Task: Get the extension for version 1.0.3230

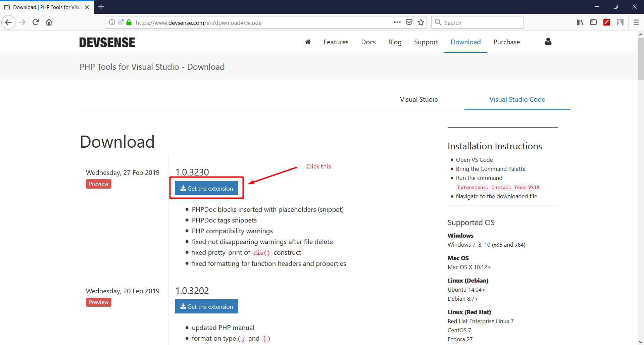Action: [207, 188]
